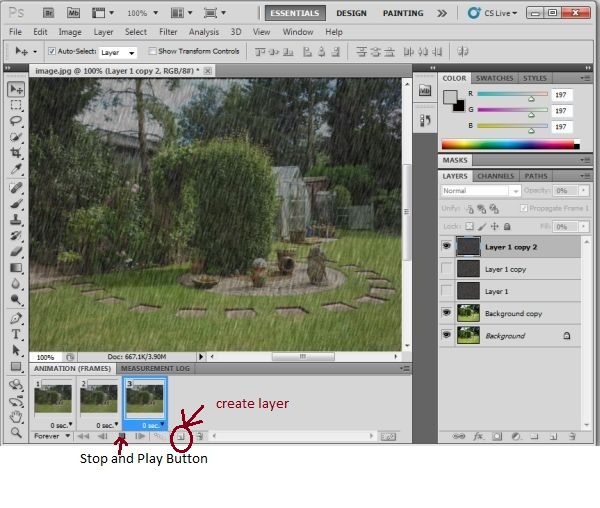Toggle the Auto-Select checkbox
The image size is (600, 508).
tap(52, 51)
